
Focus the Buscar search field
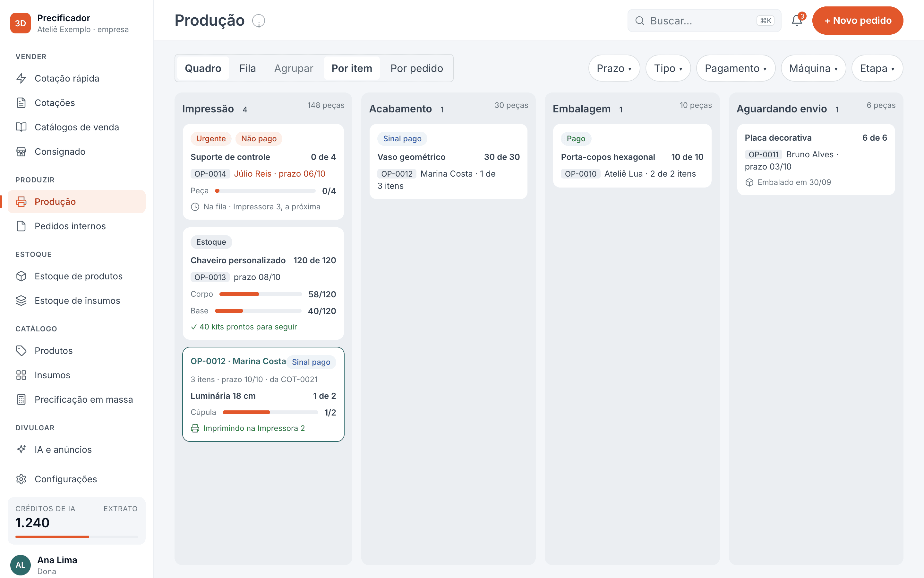(x=704, y=21)
